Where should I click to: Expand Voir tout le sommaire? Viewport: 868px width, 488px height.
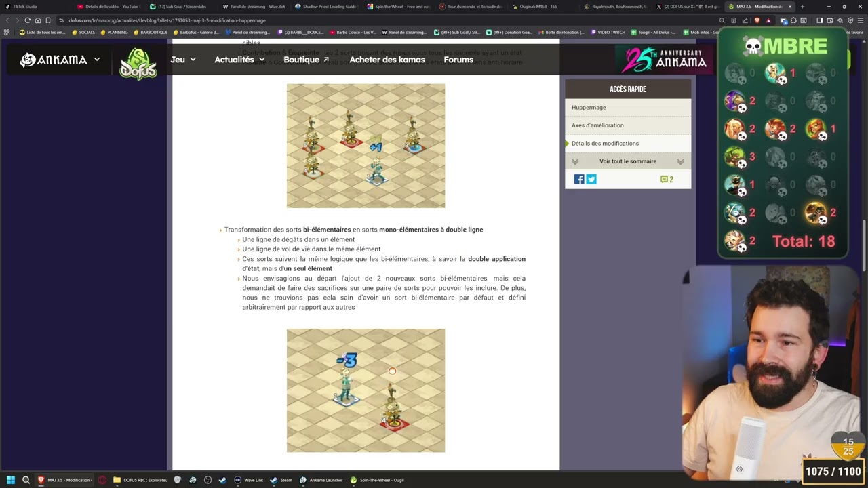point(628,161)
